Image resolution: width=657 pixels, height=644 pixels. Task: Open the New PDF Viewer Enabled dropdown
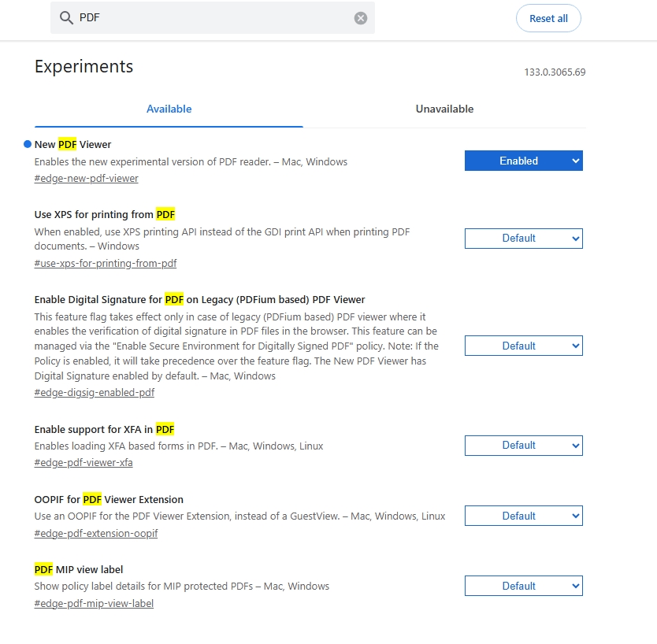(x=523, y=161)
